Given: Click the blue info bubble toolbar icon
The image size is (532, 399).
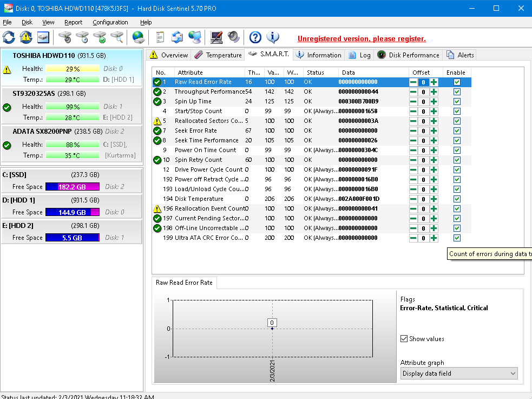Looking at the screenshot, I should 273,37.
